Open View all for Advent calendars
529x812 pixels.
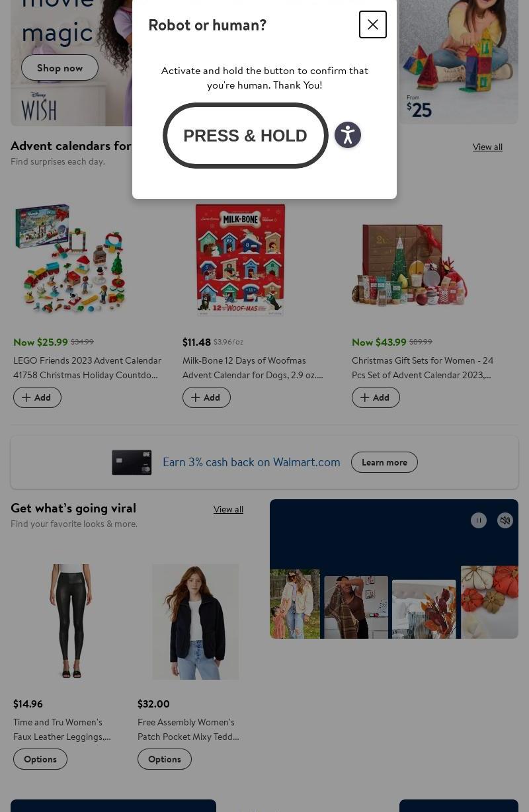coord(487,147)
